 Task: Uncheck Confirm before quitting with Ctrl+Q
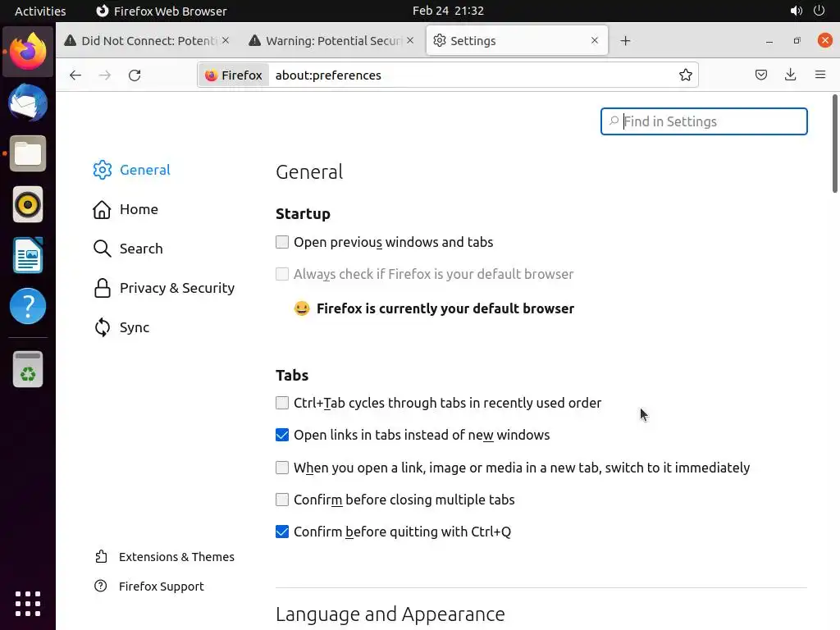coord(282,532)
